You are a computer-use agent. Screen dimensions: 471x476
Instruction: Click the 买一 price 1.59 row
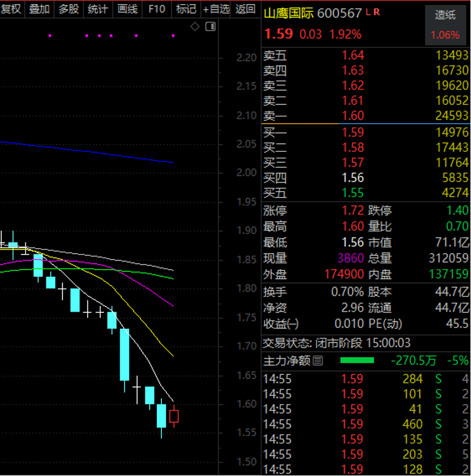click(366, 133)
